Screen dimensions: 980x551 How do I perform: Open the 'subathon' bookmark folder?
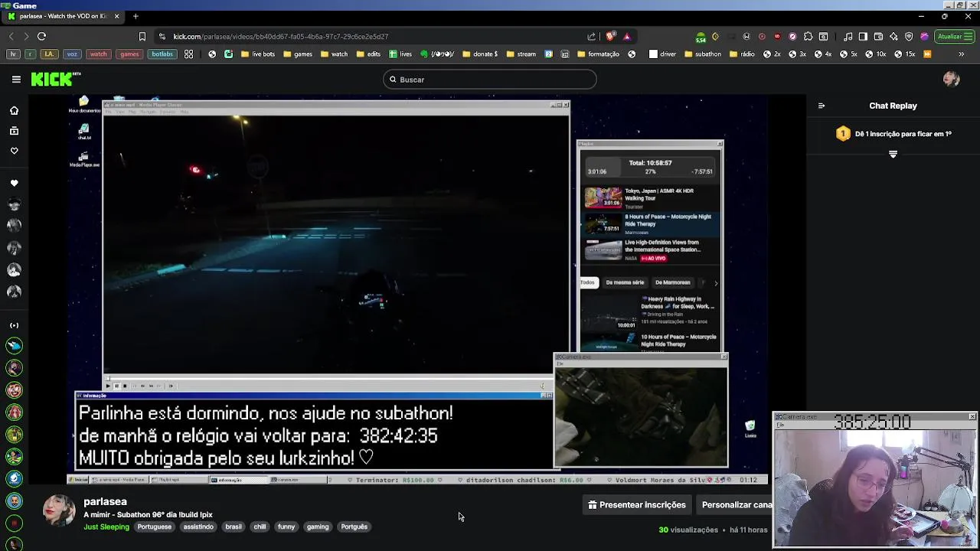[703, 54]
